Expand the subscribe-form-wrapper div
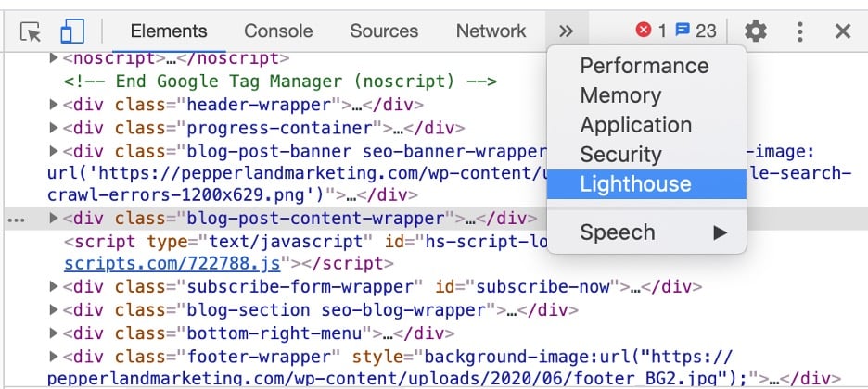868x389 pixels. tap(54, 286)
